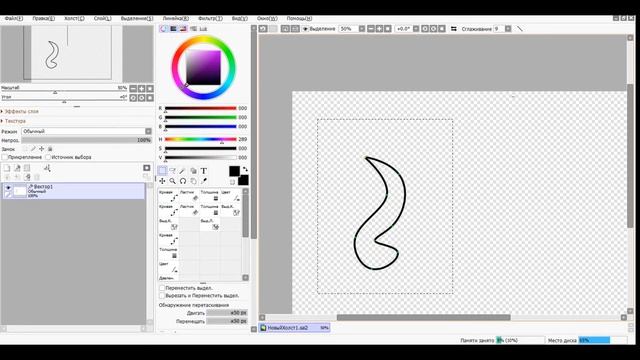Viewport: 640px width, 360px height.
Task: Open Сглаживание stabilizer dropdown
Action: click(x=508, y=29)
